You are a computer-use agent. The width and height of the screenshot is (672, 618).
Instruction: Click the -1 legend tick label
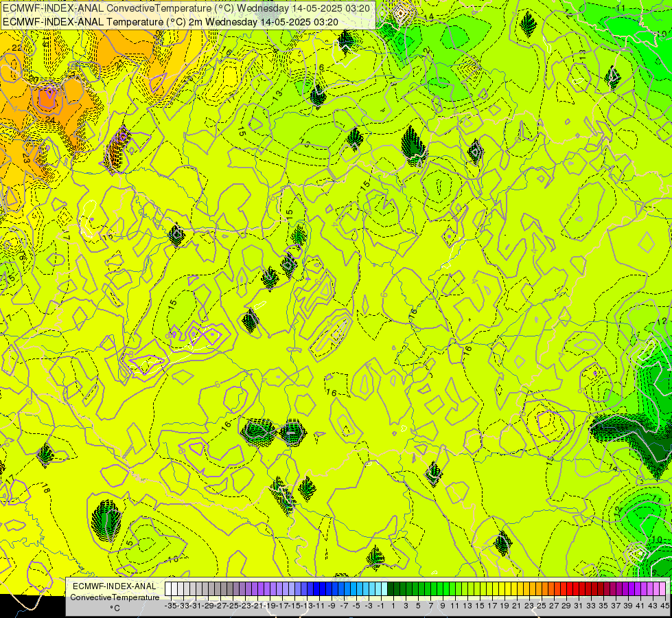click(x=380, y=606)
